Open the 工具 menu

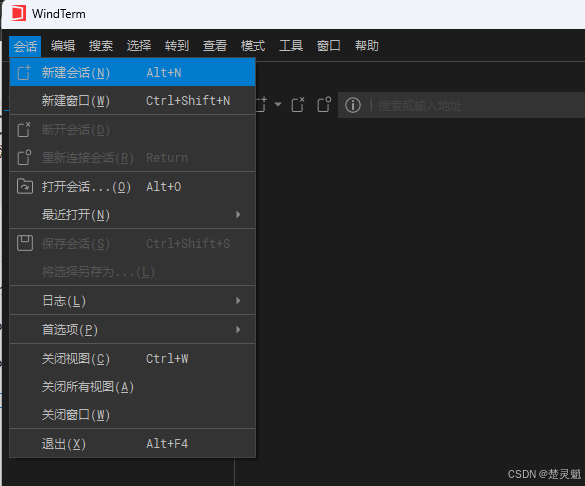[x=291, y=46]
